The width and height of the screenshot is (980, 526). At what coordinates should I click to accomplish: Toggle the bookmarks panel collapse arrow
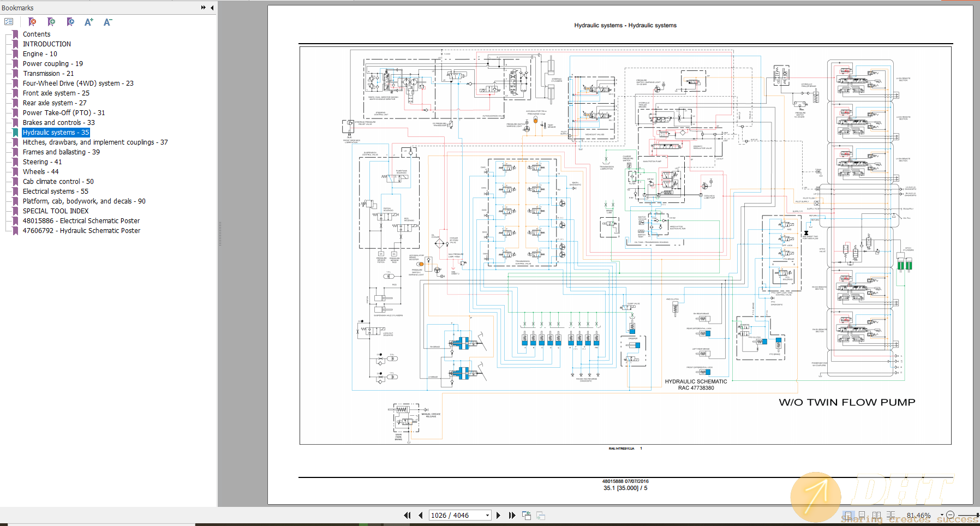point(212,8)
